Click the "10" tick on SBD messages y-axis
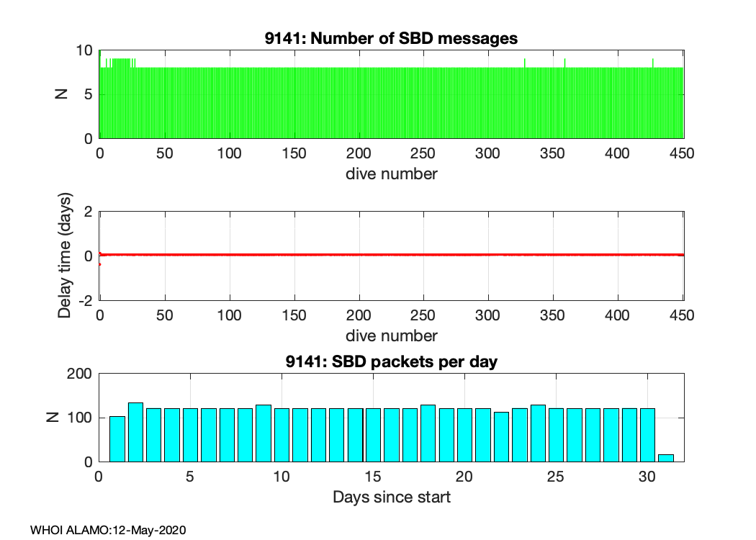The width and height of the screenshot is (756, 540). [x=84, y=50]
